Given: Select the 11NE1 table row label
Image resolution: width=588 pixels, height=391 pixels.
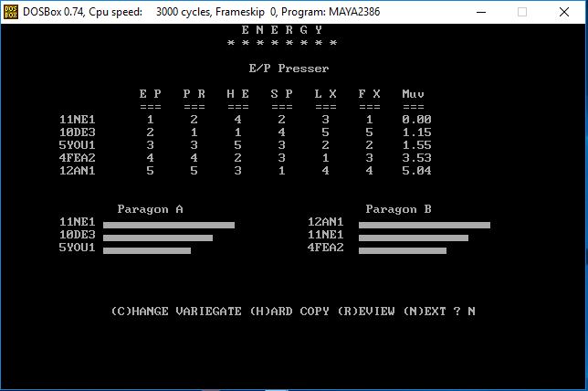Looking at the screenshot, I should point(78,120).
